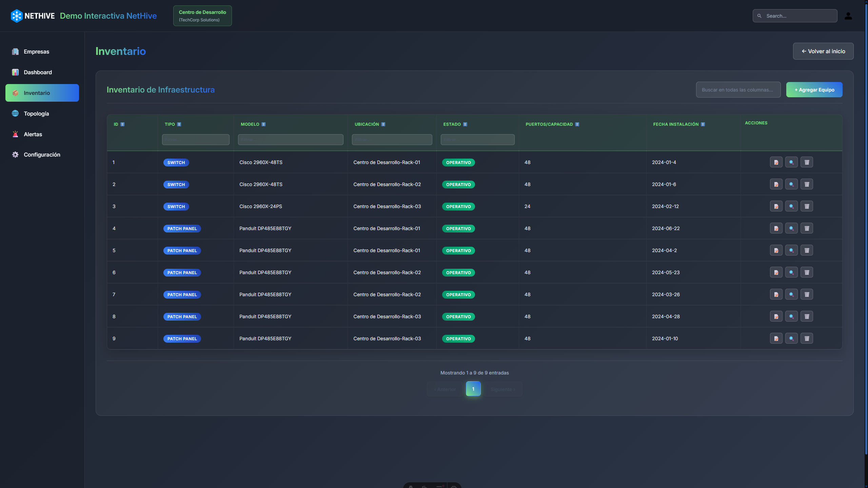
Task: Click the Agregar Equipo button
Action: (x=814, y=90)
